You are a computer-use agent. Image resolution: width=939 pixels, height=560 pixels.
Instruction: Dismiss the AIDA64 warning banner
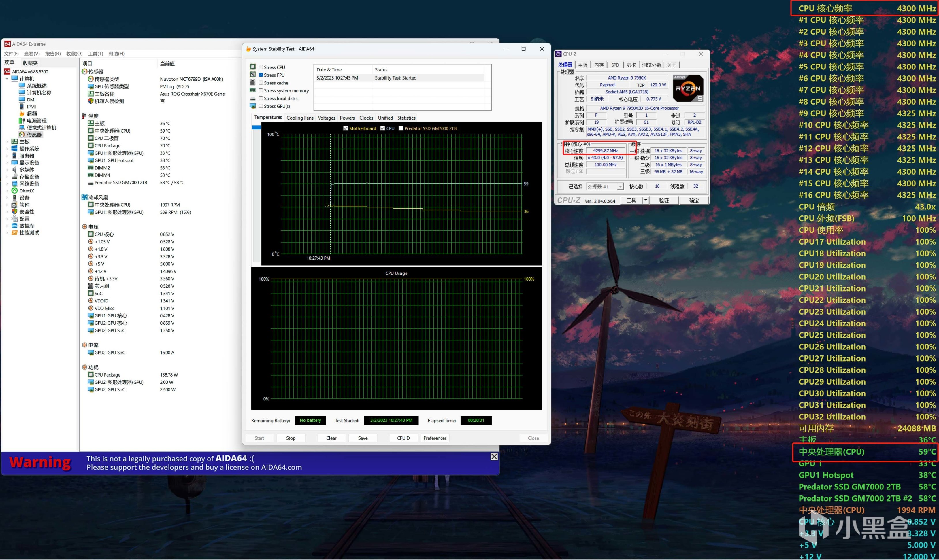tap(494, 457)
